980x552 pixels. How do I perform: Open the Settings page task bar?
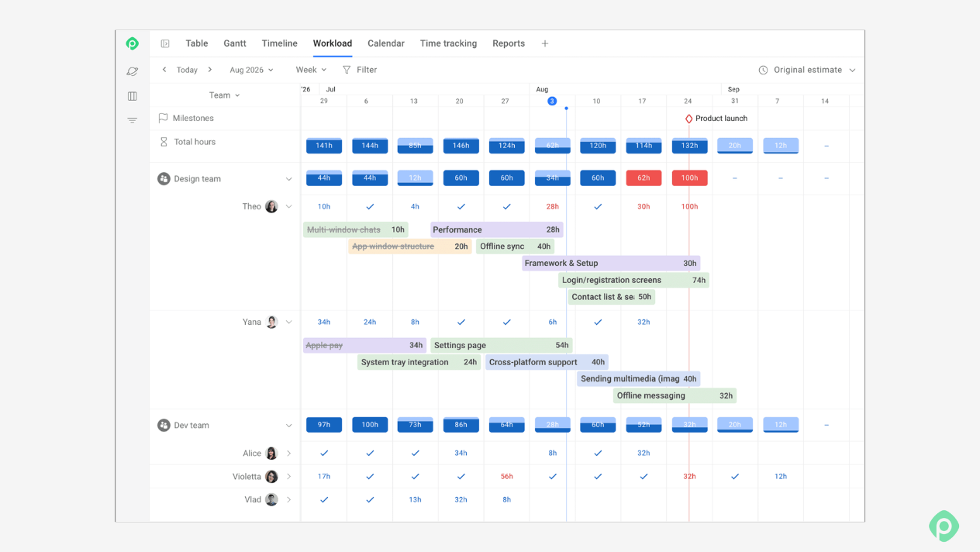(502, 345)
